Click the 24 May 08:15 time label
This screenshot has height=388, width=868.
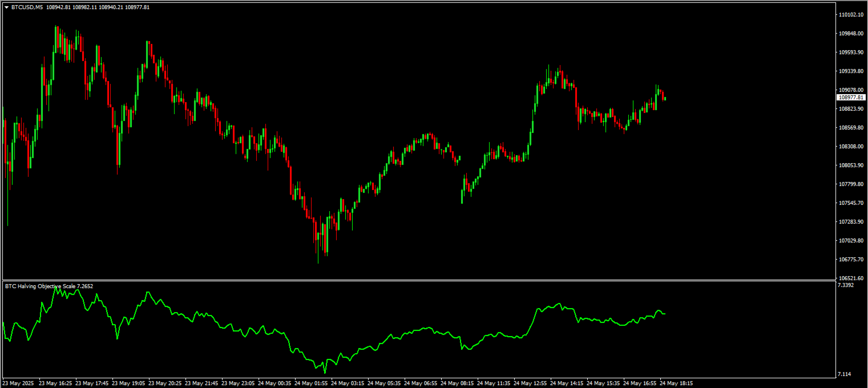click(x=457, y=383)
